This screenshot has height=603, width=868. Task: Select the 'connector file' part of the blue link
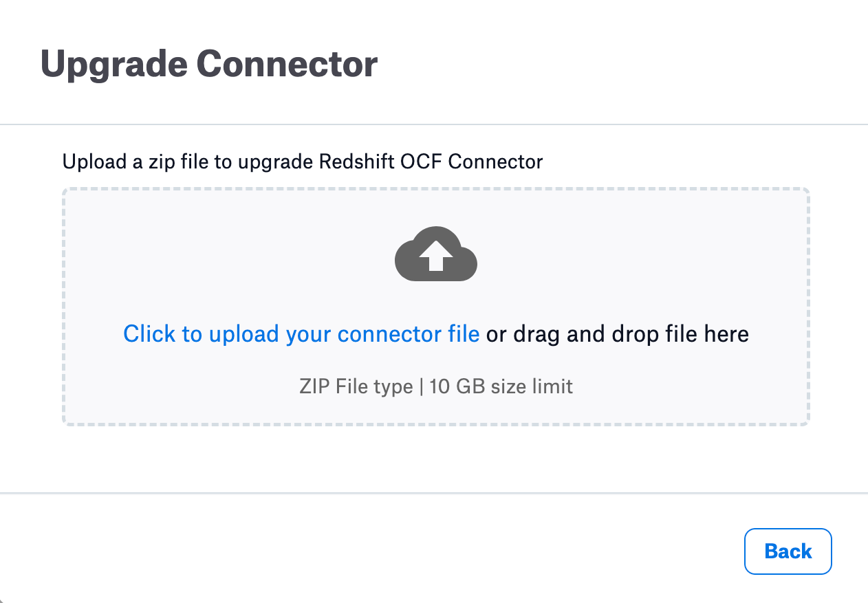tap(409, 334)
